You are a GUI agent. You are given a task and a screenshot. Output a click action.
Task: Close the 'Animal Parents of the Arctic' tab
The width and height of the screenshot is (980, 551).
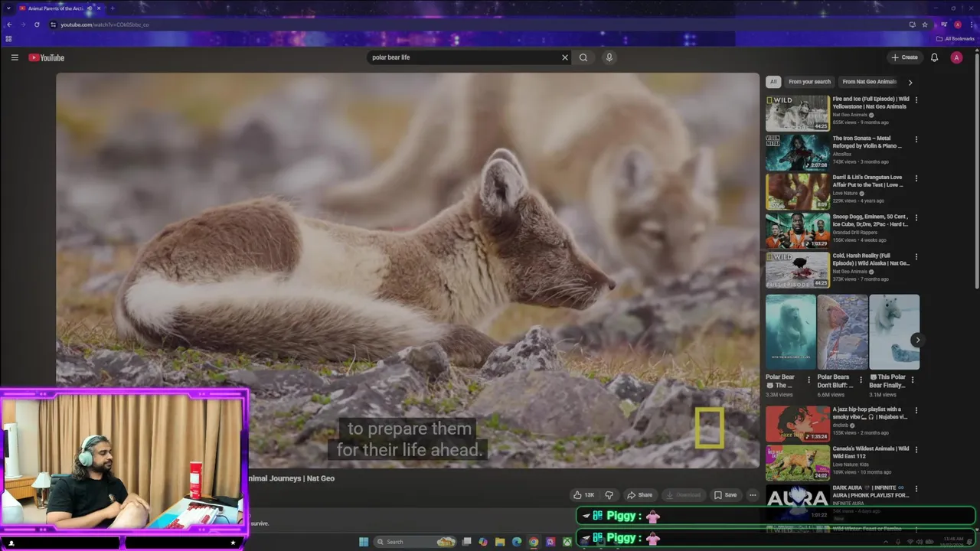pos(99,8)
